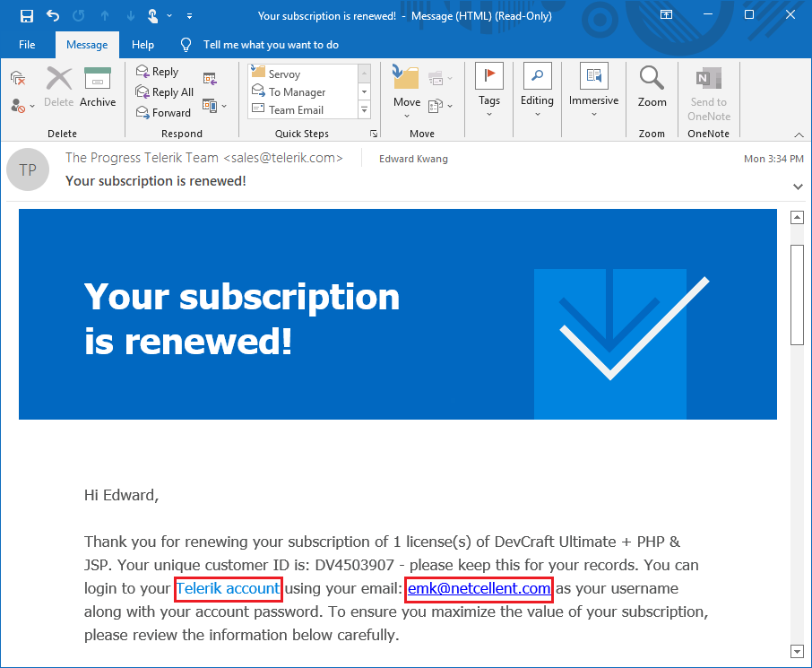
Task: Open the Manage Quick Steps dialog launcher
Action: [x=374, y=134]
